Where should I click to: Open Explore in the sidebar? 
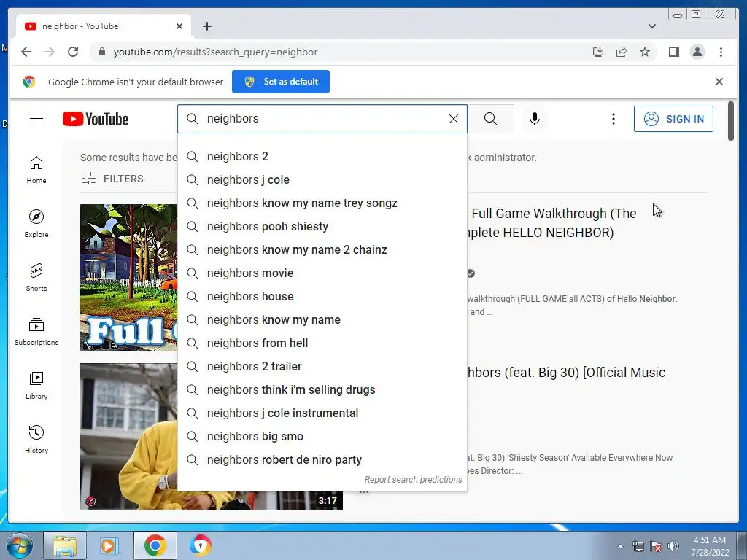point(36,224)
